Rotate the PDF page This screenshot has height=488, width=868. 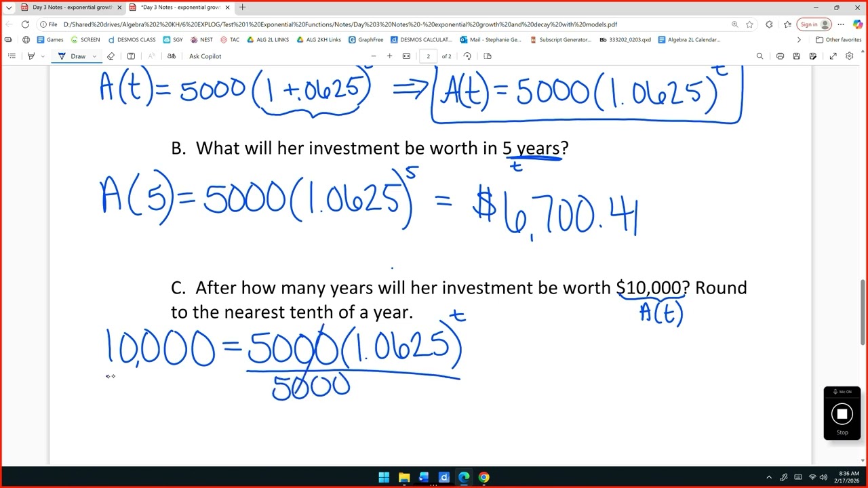[467, 56]
